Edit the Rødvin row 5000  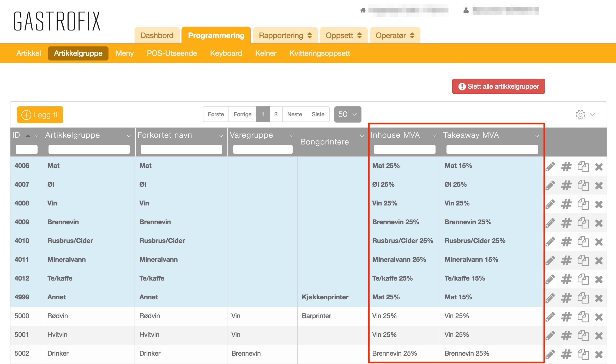(550, 317)
